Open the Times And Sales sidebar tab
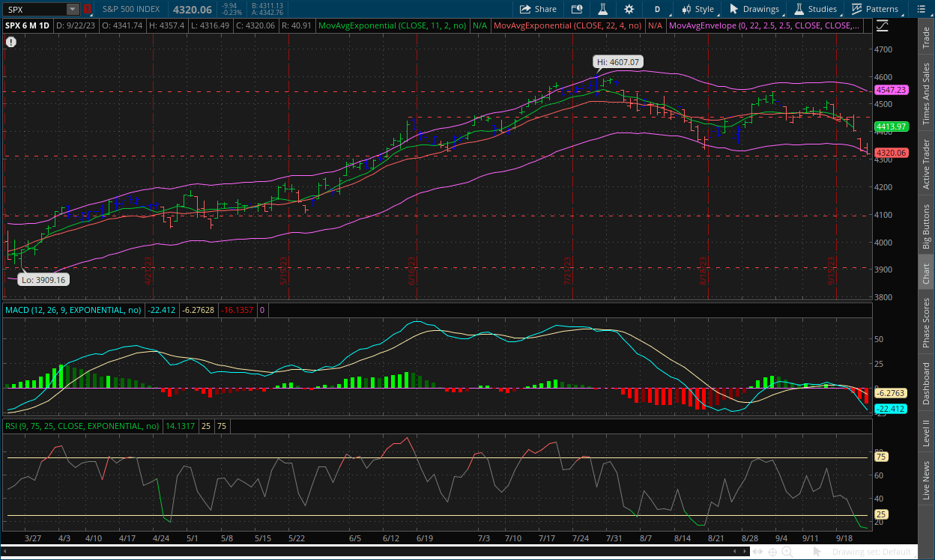 click(x=926, y=94)
